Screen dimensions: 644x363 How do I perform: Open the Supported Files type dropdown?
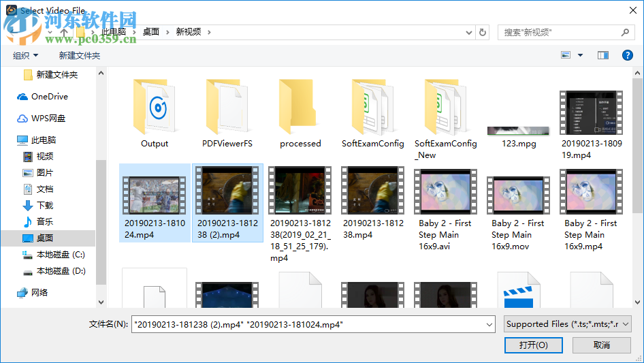[x=568, y=324]
